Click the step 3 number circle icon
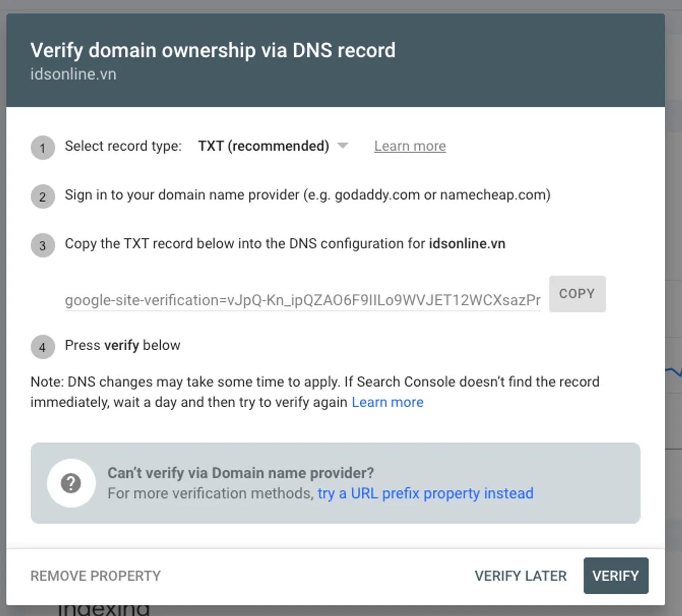 click(x=43, y=245)
